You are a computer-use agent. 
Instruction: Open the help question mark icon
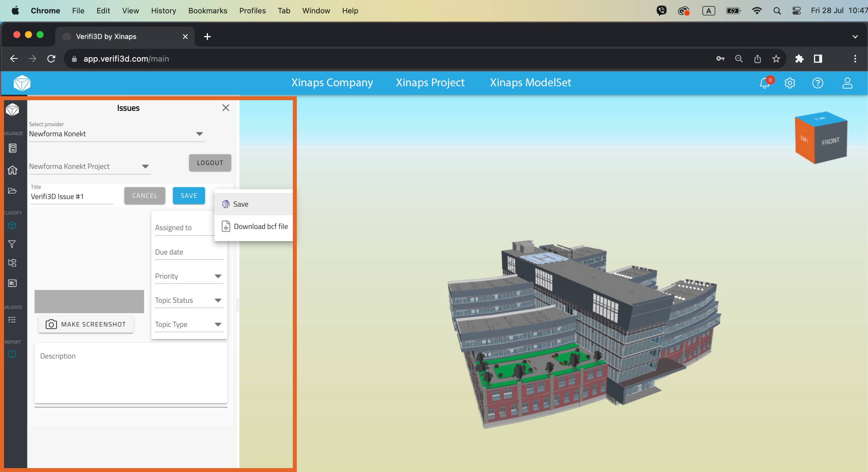click(x=818, y=83)
